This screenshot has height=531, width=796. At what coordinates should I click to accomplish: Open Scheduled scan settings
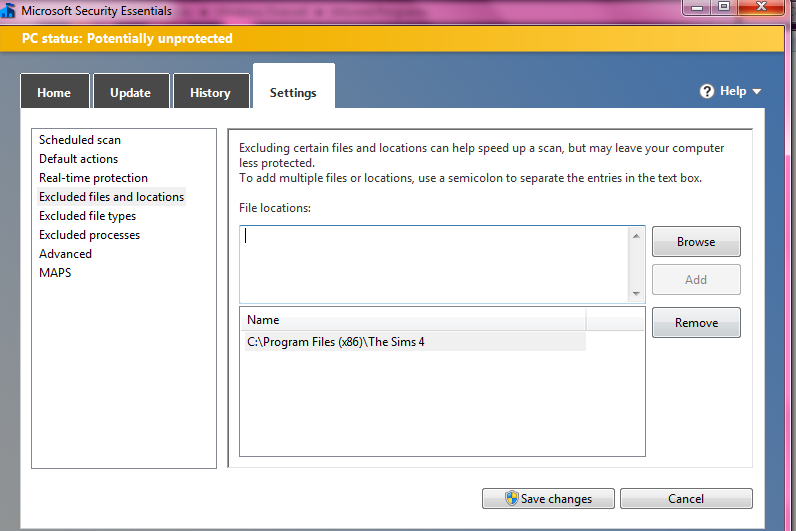pos(80,140)
